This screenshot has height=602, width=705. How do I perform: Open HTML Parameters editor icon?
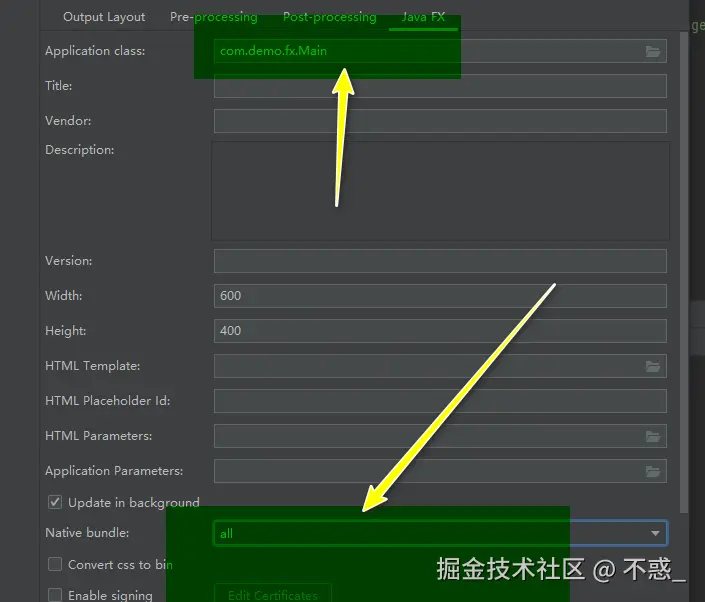pyautogui.click(x=653, y=436)
